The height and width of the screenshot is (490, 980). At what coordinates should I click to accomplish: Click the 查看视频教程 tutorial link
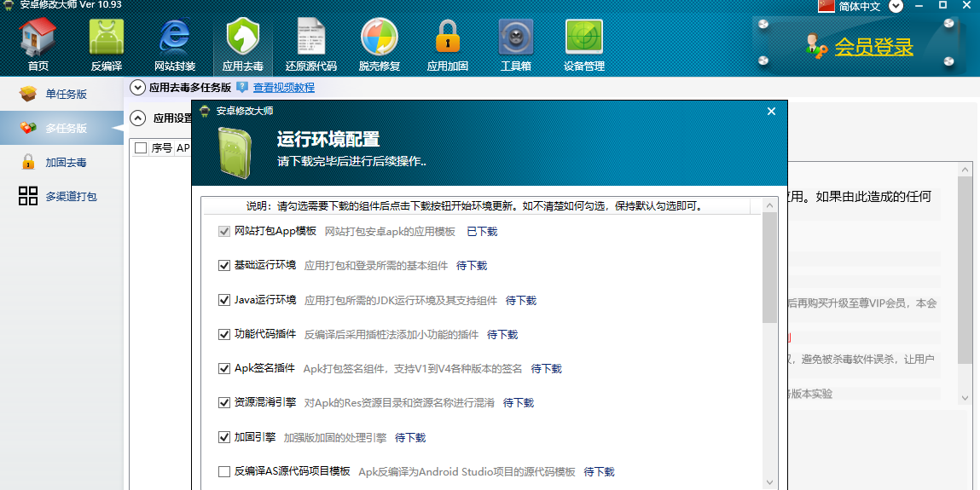[x=283, y=87]
